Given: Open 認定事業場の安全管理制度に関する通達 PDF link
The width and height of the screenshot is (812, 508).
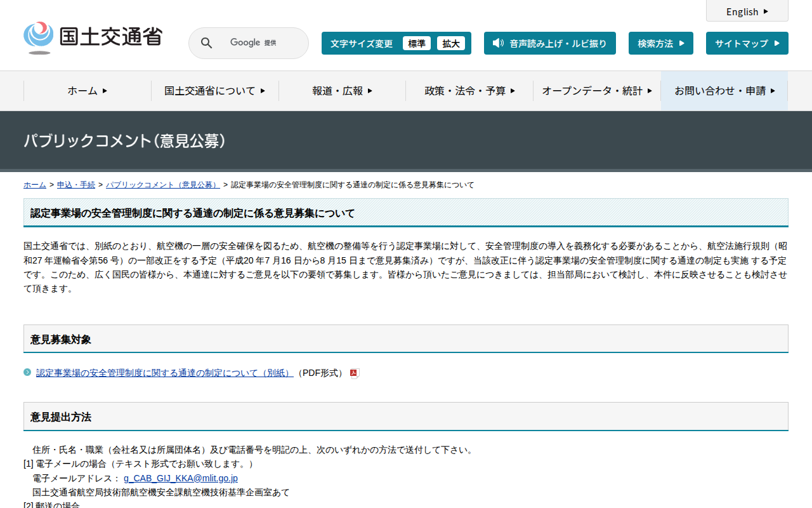Looking at the screenshot, I should pyautogui.click(x=165, y=373).
